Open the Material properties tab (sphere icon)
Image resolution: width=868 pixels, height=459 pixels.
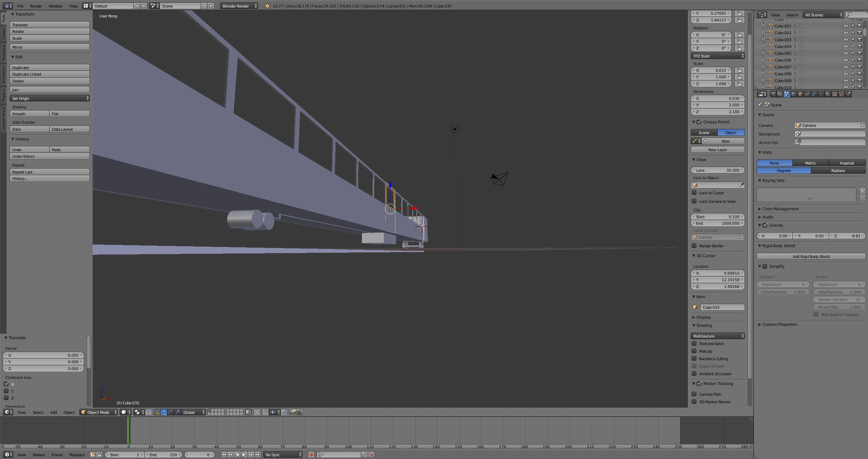(828, 94)
